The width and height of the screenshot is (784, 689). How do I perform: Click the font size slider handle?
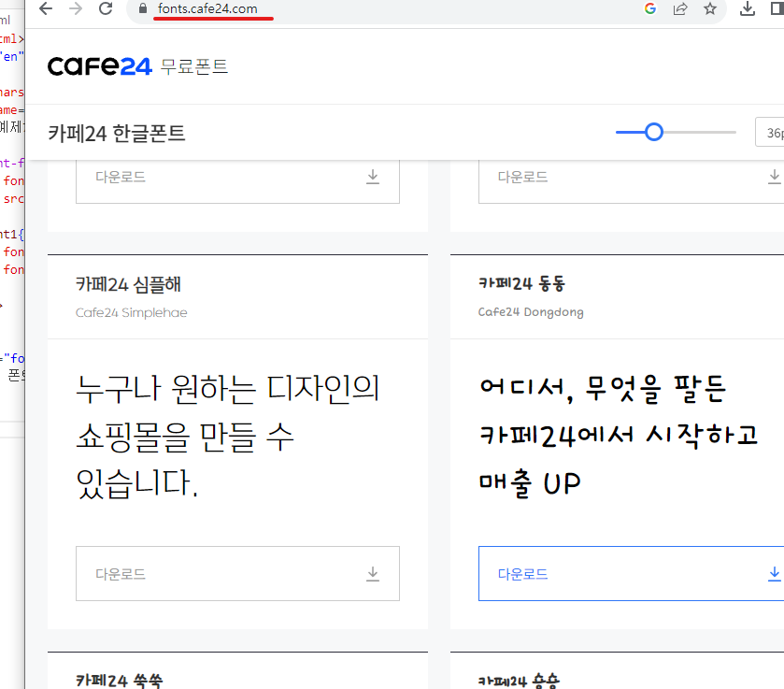pos(653,132)
